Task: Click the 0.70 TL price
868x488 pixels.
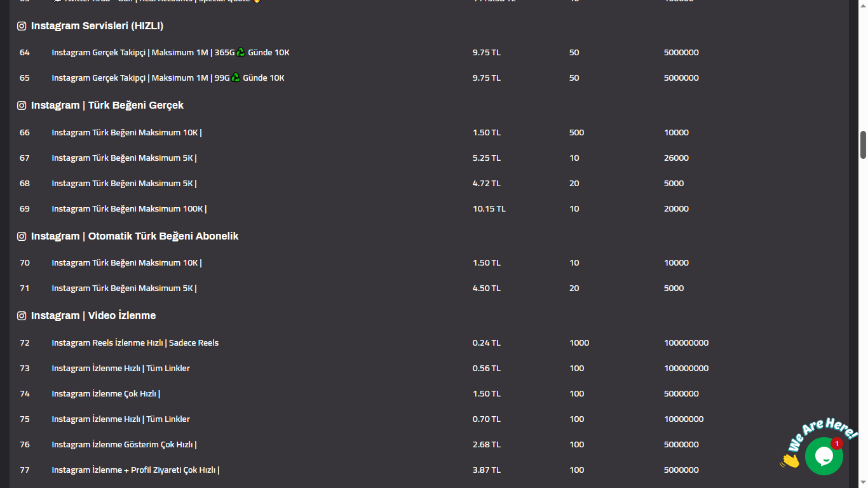Action: click(x=487, y=419)
